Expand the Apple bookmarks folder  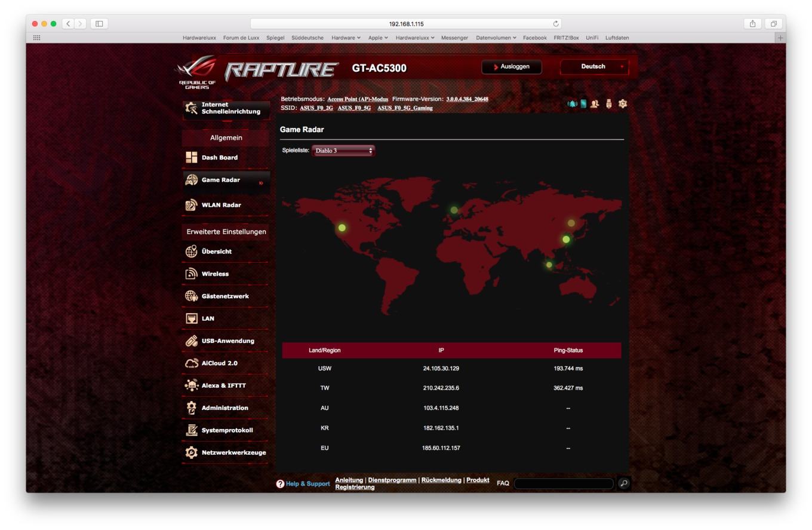378,38
